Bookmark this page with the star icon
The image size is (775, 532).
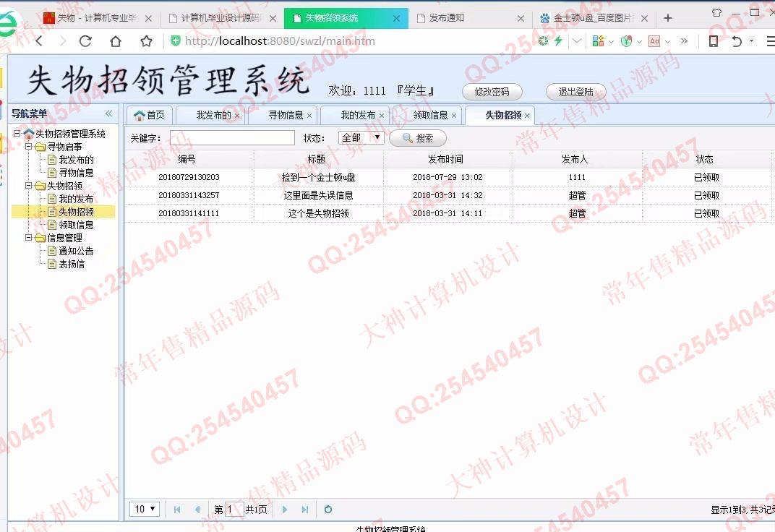(146, 41)
